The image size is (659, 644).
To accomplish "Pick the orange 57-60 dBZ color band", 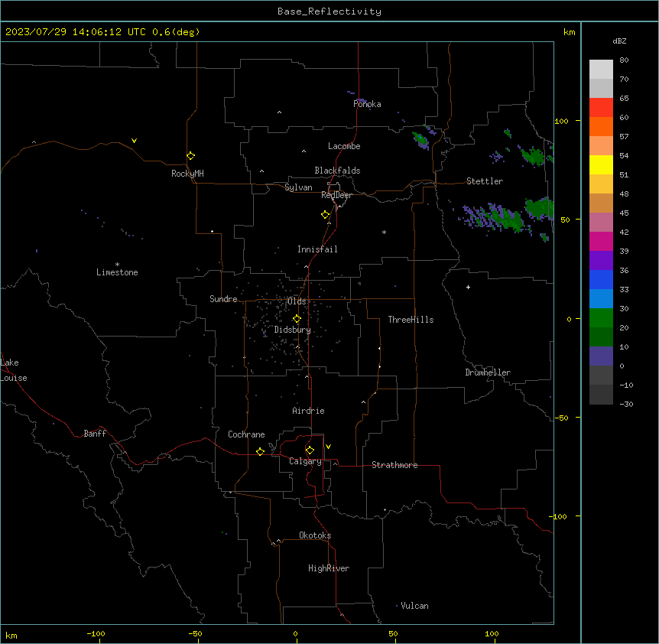I will 601,126.
